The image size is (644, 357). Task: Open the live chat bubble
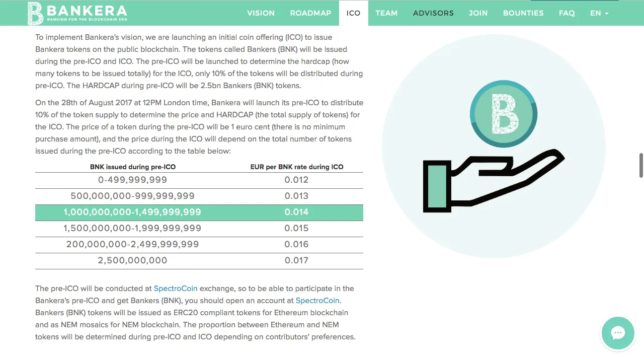618,333
